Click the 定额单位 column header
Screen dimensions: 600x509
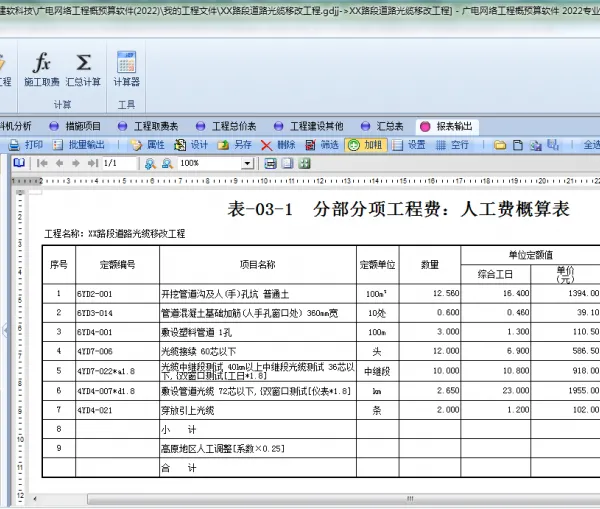click(x=377, y=265)
